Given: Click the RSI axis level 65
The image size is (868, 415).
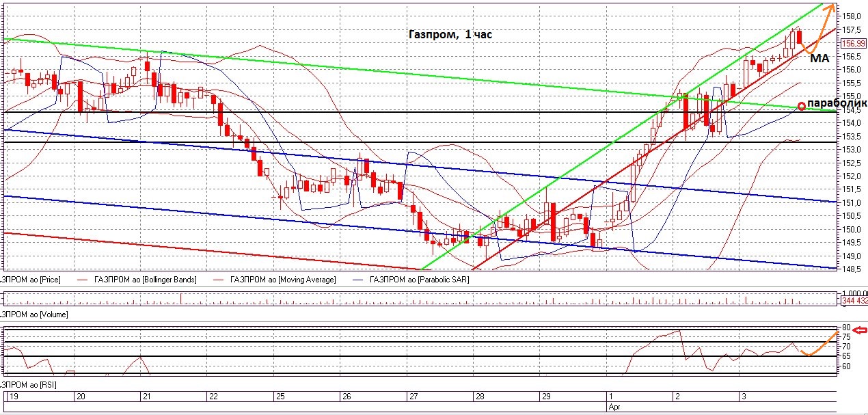Looking at the screenshot, I should 846,356.
